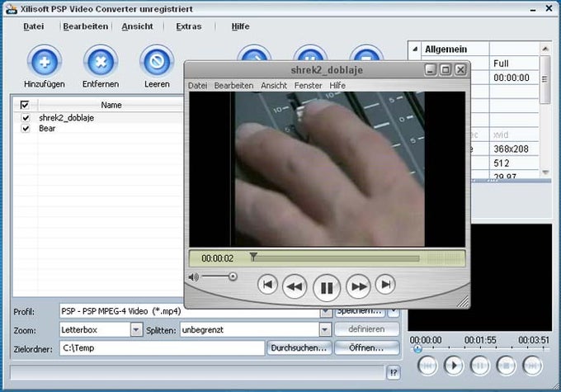Click the help '!?' status bar icon
This screenshot has height=392, width=561.
[394, 373]
